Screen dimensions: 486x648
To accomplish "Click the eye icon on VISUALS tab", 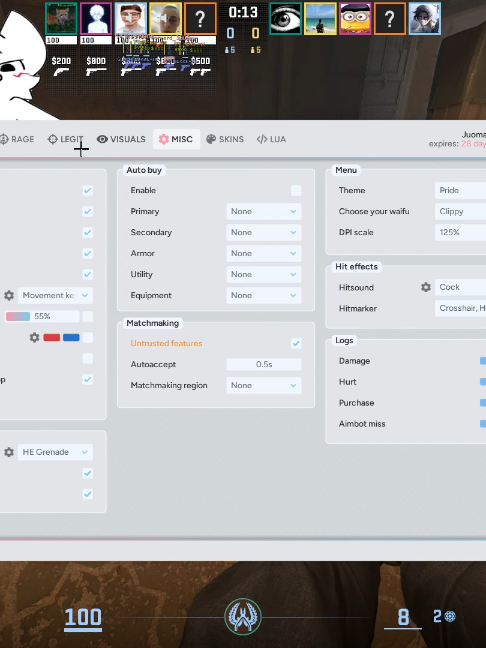I will coord(102,139).
